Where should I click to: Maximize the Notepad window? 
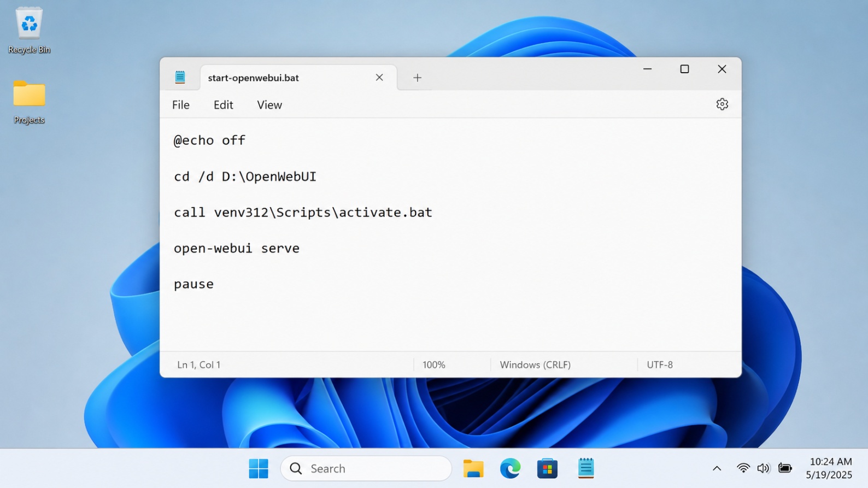coord(684,69)
